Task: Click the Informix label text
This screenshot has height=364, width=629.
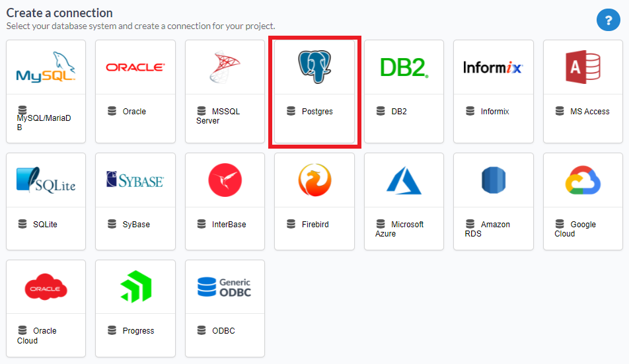Action: click(x=495, y=112)
